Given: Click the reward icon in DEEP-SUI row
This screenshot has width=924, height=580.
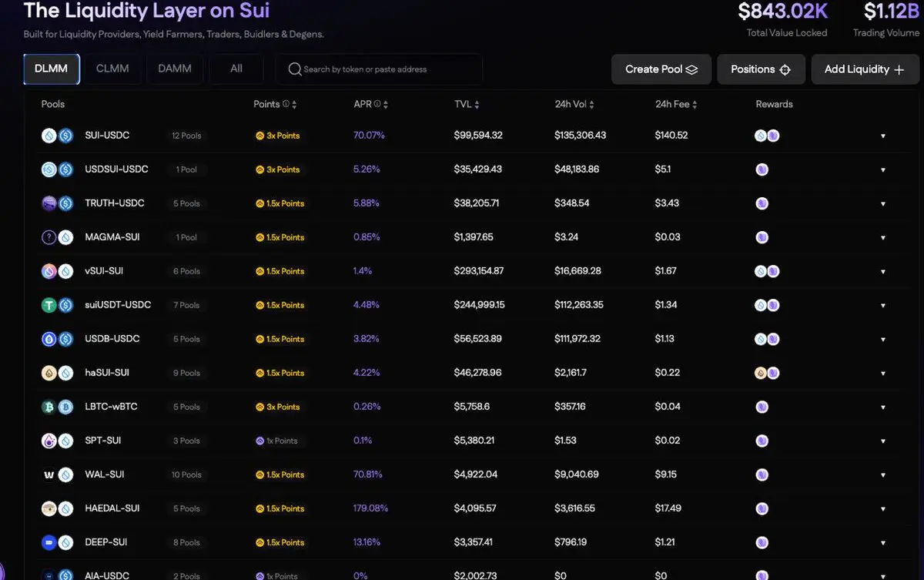Looking at the screenshot, I should (762, 542).
